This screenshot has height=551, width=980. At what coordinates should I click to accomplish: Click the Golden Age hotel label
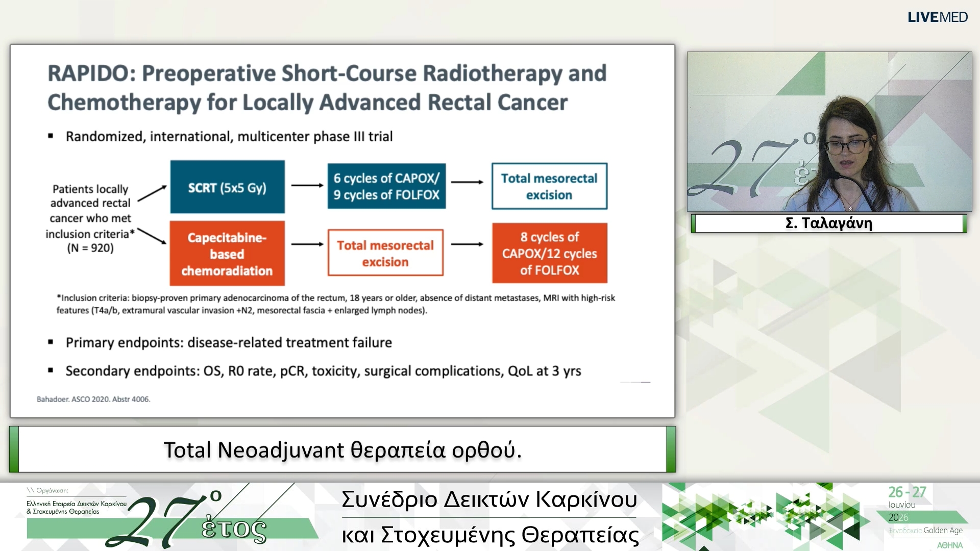[x=925, y=531]
